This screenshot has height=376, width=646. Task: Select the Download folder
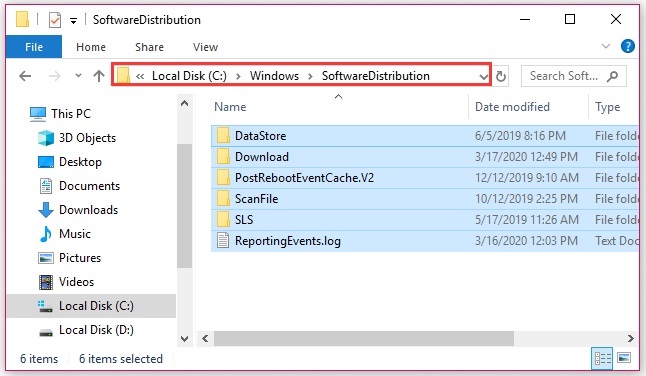click(x=262, y=157)
